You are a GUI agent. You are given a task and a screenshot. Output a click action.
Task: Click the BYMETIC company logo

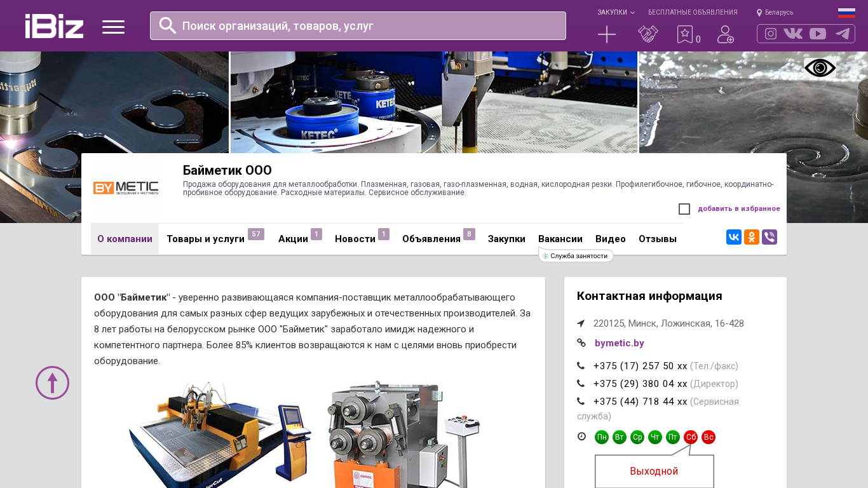point(126,188)
